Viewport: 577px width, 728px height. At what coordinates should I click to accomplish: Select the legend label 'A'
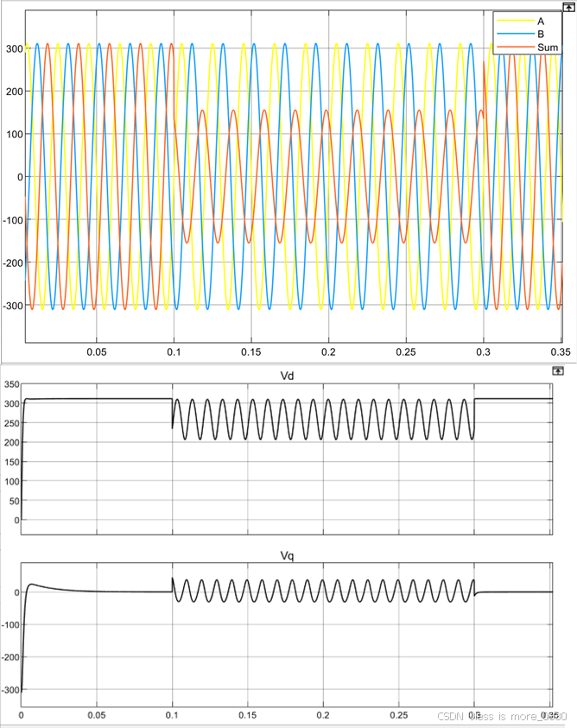click(x=541, y=22)
